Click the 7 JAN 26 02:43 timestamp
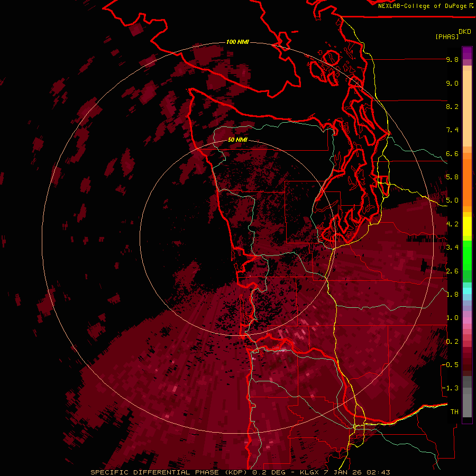Viewport: 476px width, 476px height. (358, 472)
